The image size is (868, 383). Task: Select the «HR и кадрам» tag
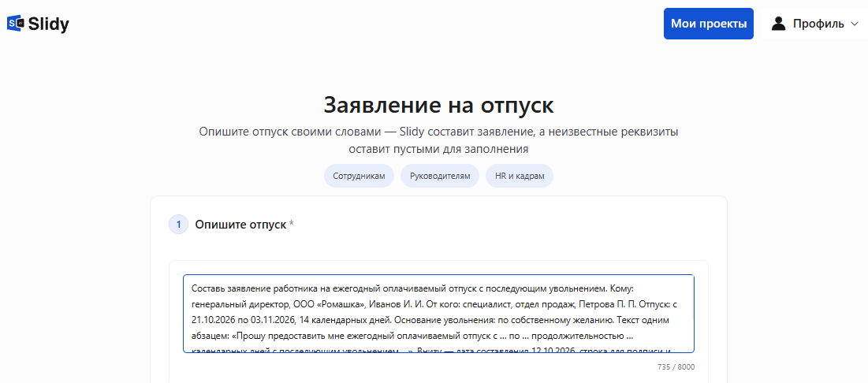[520, 176]
